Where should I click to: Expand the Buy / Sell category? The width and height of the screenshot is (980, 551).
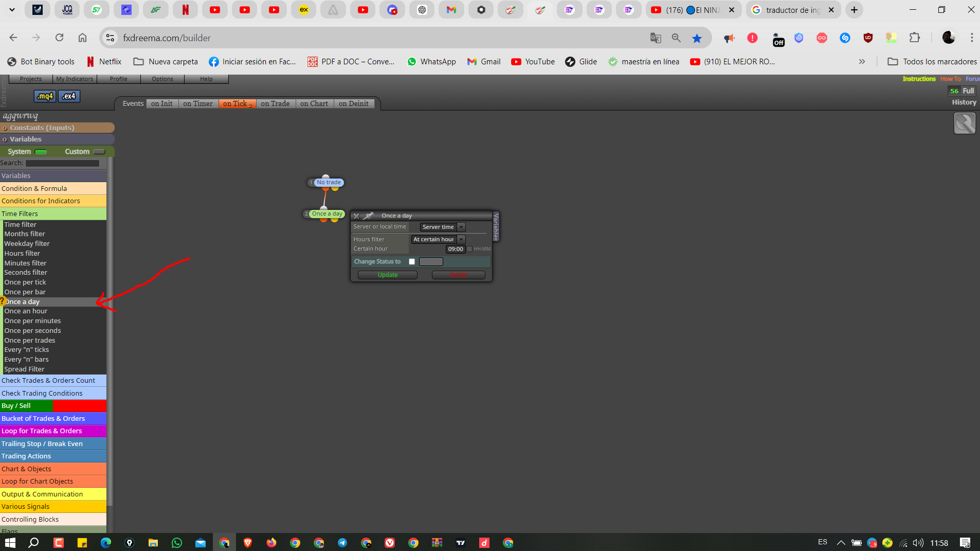pos(53,406)
